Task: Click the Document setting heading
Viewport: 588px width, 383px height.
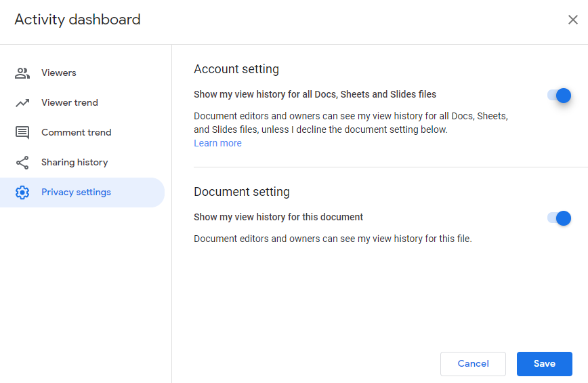Action: point(242,192)
